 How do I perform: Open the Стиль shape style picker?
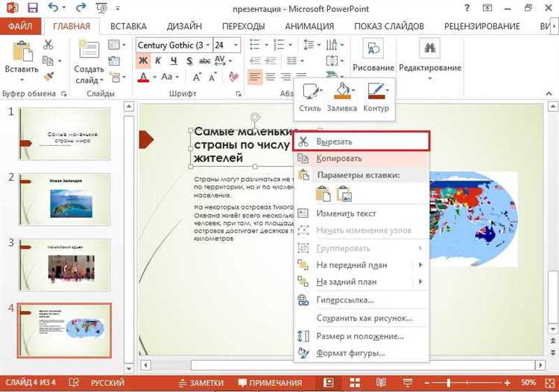point(310,97)
